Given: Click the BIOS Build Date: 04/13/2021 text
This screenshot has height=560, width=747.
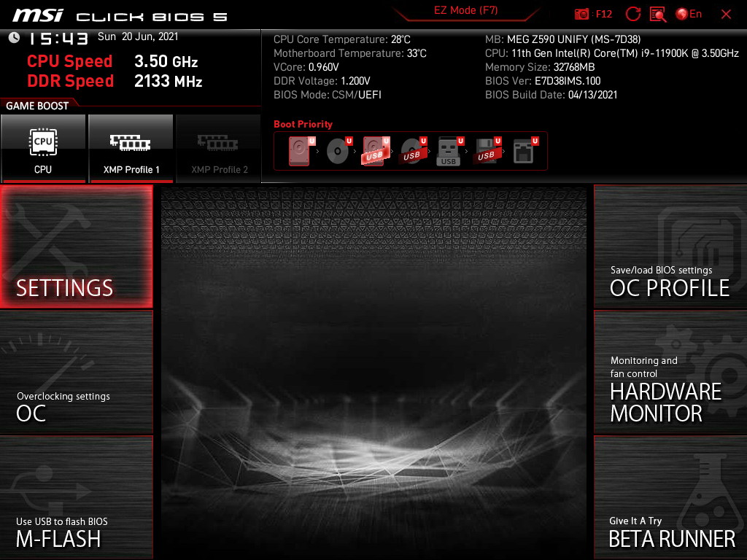Looking at the screenshot, I should pyautogui.click(x=551, y=95).
